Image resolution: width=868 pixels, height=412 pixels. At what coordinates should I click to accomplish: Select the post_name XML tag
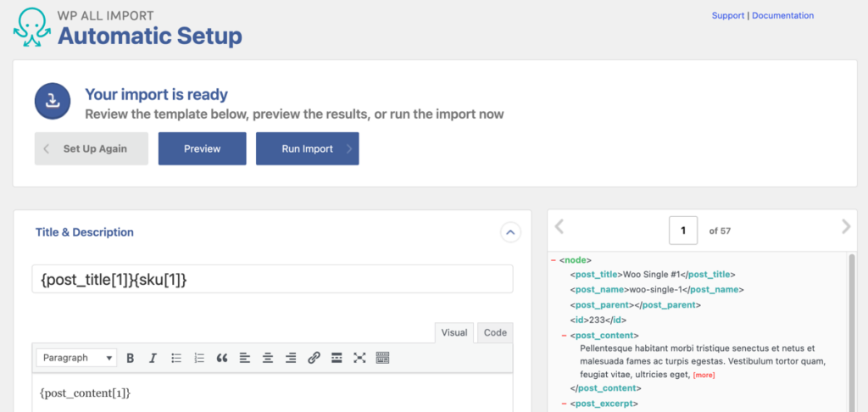pos(598,290)
